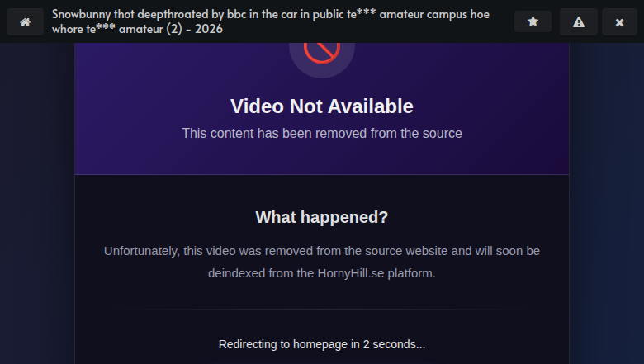Click the Unfortunately explanation paragraph

pyautogui.click(x=322, y=262)
